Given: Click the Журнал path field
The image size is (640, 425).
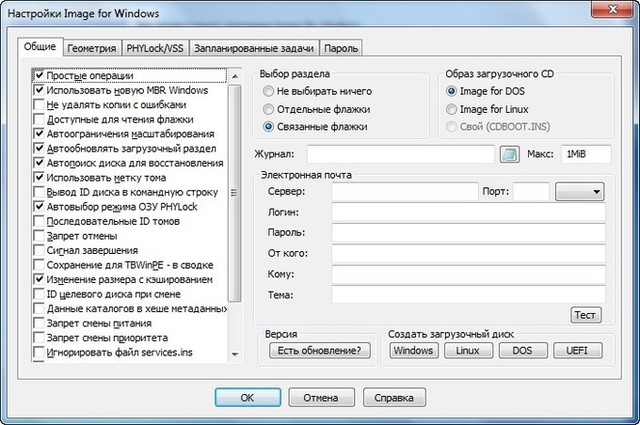Looking at the screenshot, I should (401, 154).
